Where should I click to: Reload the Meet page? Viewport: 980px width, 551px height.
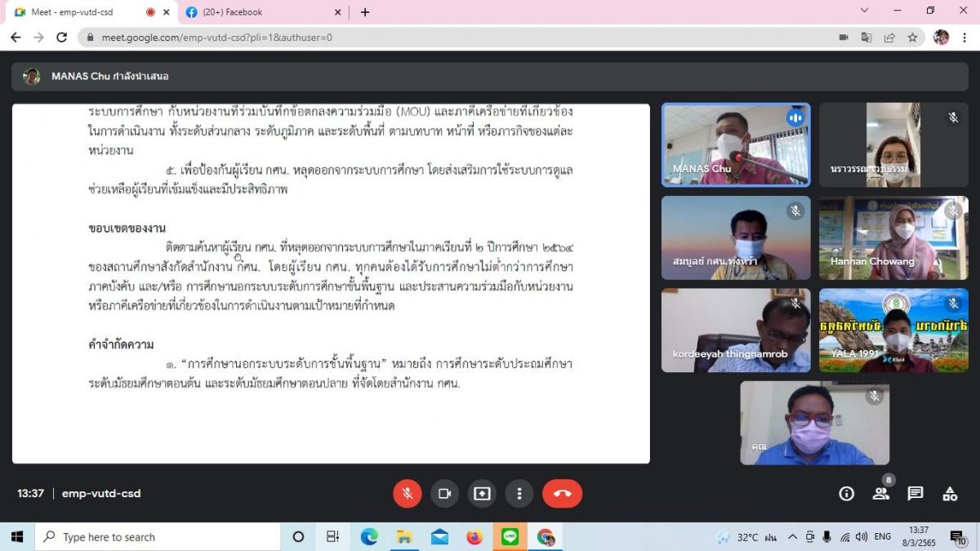61,38
